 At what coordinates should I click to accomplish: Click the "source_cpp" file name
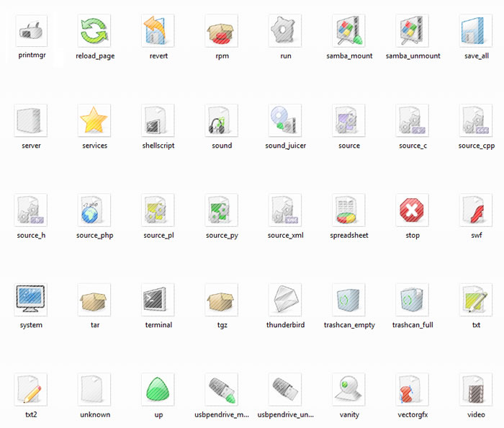pyautogui.click(x=477, y=146)
